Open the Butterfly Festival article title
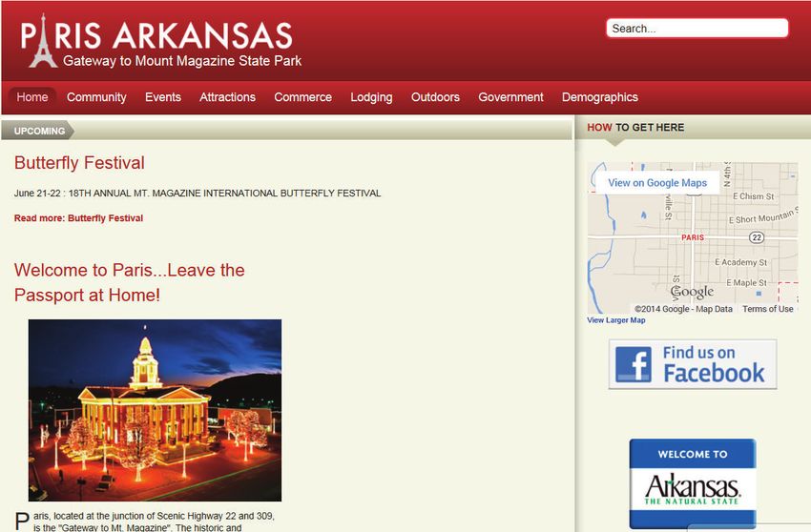This screenshot has height=532, width=811. click(x=79, y=163)
